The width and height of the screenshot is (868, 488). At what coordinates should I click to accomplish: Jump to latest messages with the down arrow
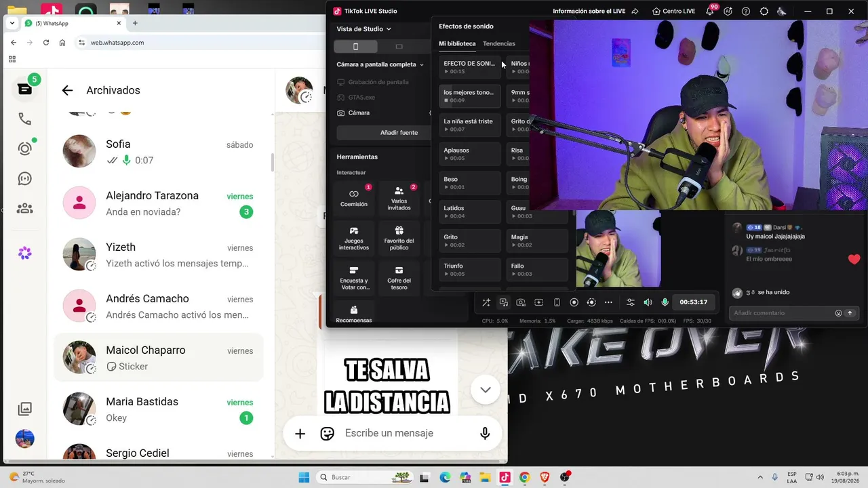(486, 390)
